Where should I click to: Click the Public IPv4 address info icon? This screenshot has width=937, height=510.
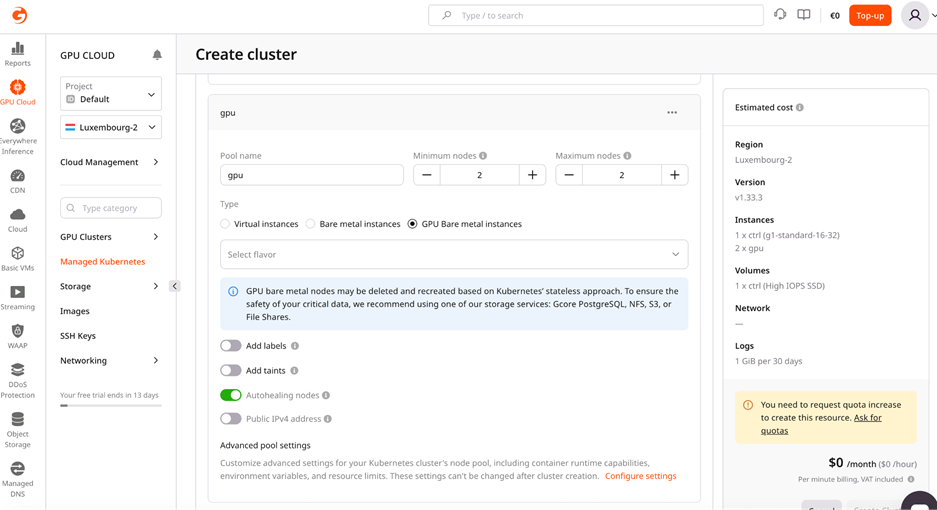click(x=327, y=419)
